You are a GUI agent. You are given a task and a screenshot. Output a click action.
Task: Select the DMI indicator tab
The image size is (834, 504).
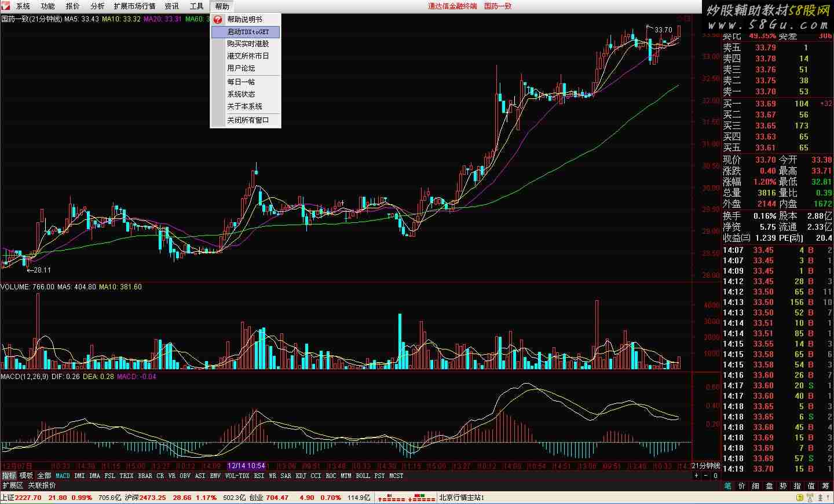[79, 476]
